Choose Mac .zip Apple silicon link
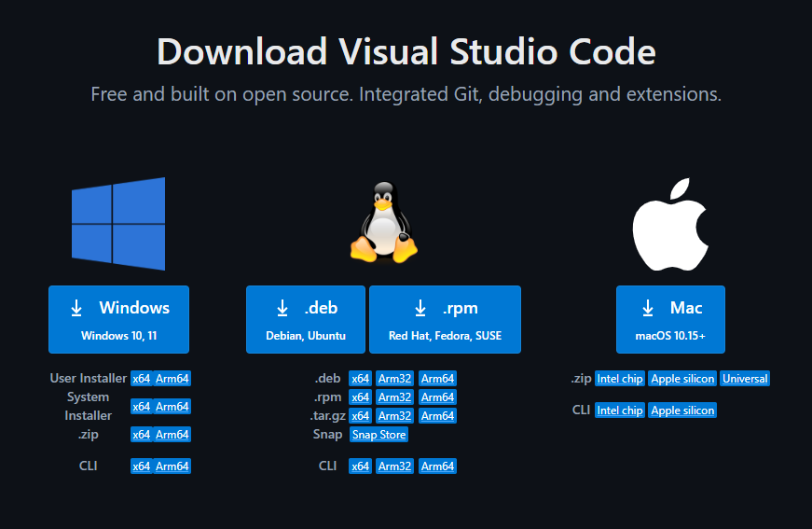This screenshot has height=529, width=812. pos(682,379)
